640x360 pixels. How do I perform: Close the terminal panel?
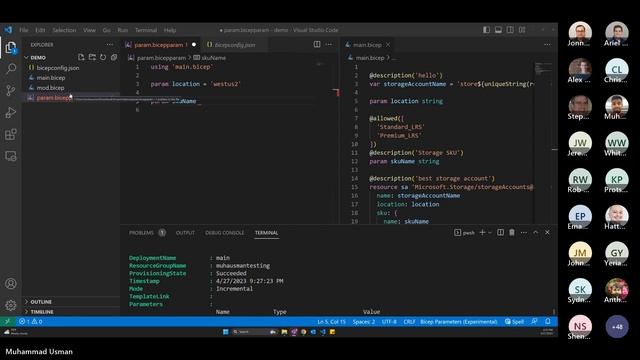[x=547, y=233]
